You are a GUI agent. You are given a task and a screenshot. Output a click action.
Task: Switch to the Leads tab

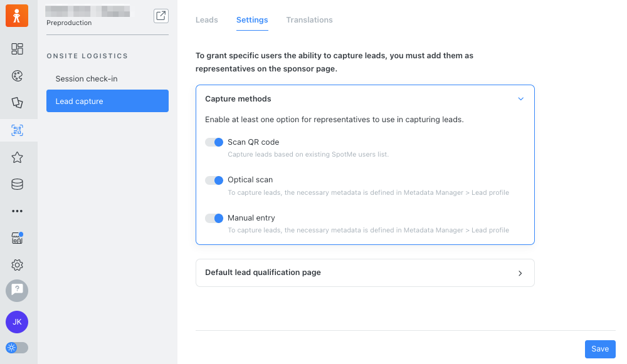(207, 20)
